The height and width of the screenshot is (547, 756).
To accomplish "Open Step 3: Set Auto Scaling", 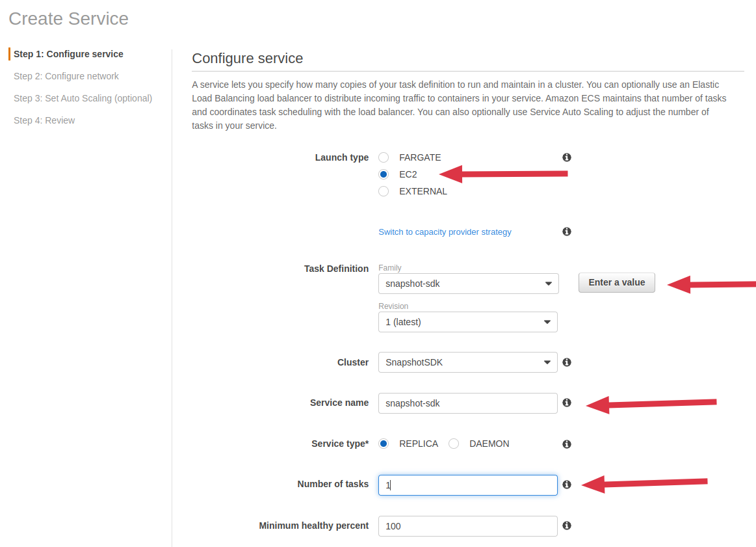I will click(83, 98).
